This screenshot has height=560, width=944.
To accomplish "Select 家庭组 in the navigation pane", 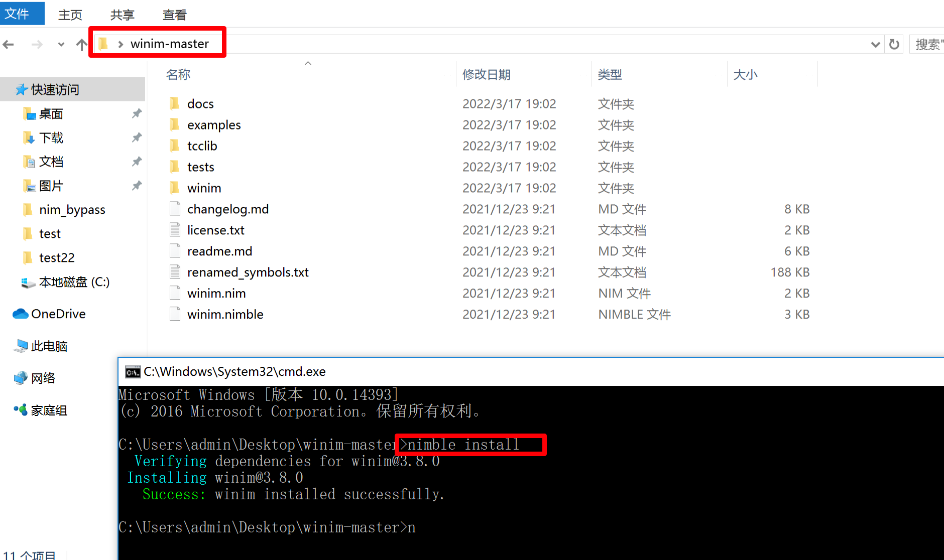I will tap(49, 410).
